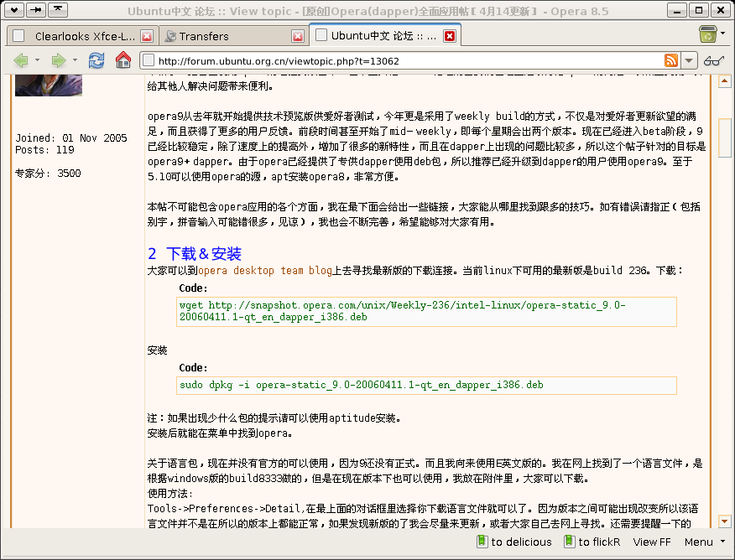Close the Clearlooks Xfce tab
This screenshot has width=735, height=560.
point(147,36)
